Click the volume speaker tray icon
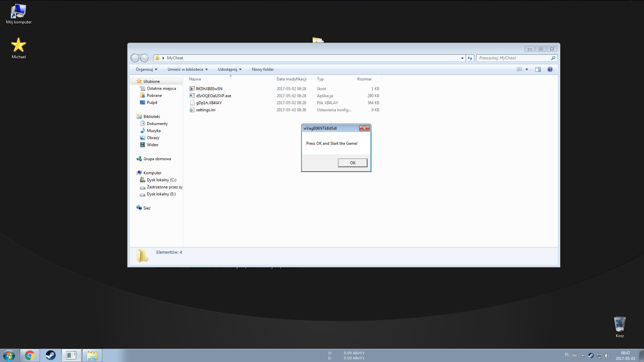Viewport: 644px width, 362px height. point(607,355)
